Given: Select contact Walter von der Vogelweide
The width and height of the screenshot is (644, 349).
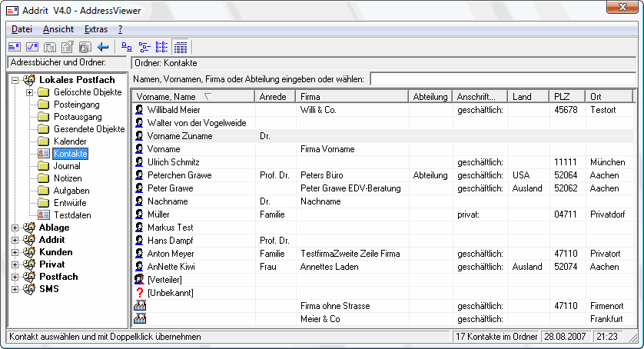Looking at the screenshot, I should [197, 123].
